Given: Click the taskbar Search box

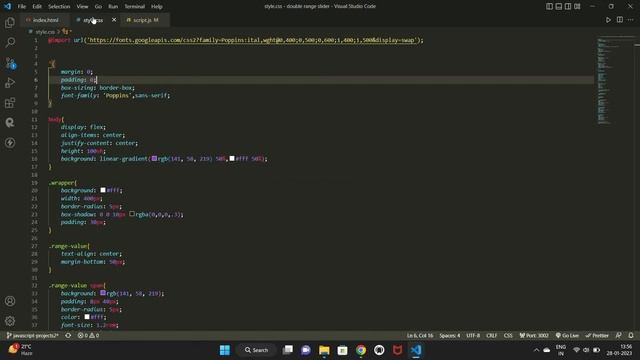Looking at the screenshot, I should pyautogui.click(x=256, y=350).
